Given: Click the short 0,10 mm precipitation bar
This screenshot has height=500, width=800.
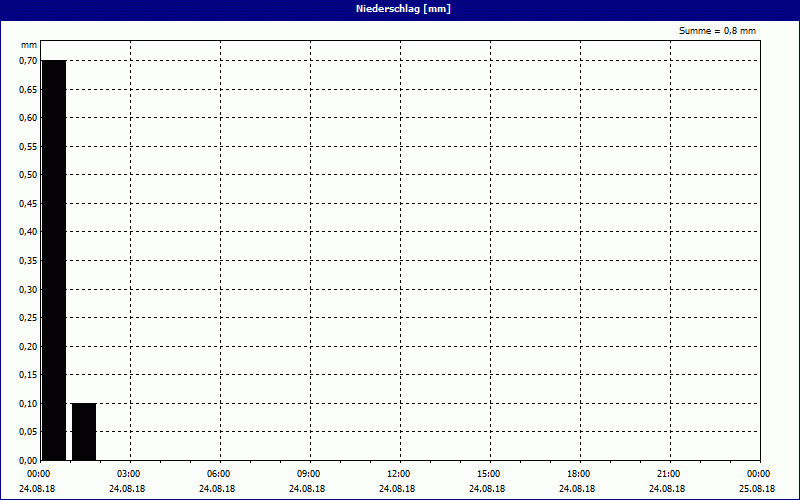Looking at the screenshot, I should 84,432.
